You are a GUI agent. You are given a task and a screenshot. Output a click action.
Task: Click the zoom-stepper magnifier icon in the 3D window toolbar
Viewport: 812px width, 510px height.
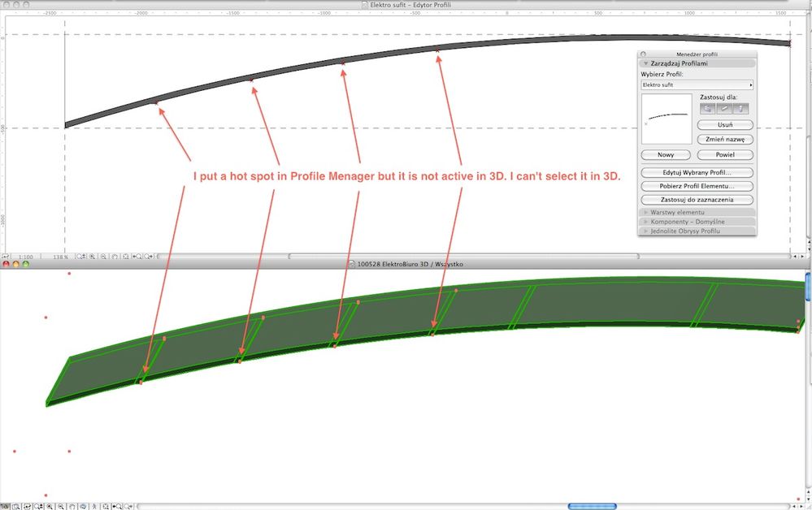[x=38, y=507]
